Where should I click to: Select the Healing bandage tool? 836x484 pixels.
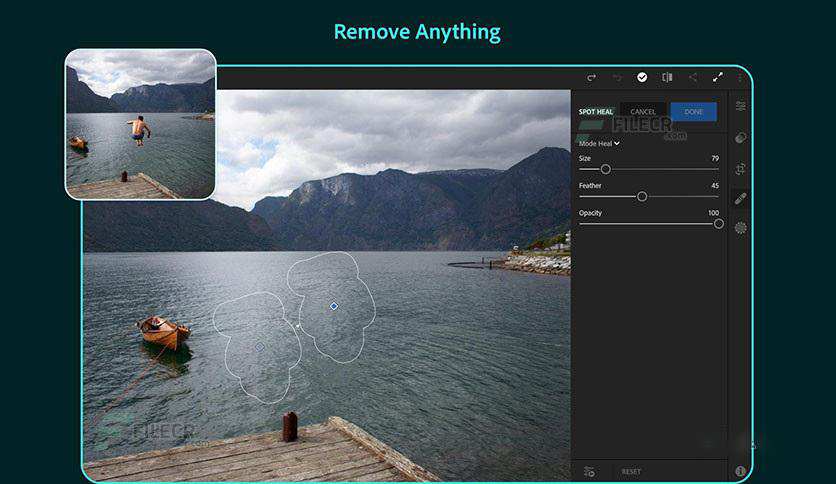click(x=740, y=198)
